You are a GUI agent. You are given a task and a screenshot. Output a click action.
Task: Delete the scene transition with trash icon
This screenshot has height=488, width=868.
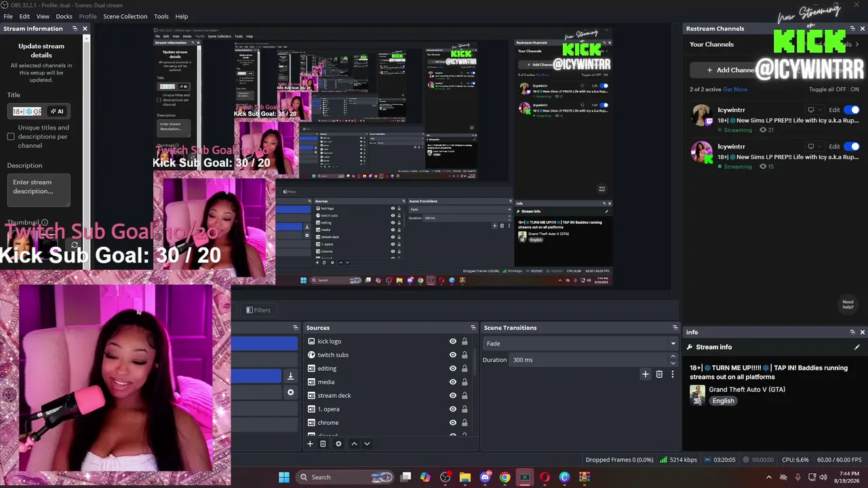[x=659, y=374]
